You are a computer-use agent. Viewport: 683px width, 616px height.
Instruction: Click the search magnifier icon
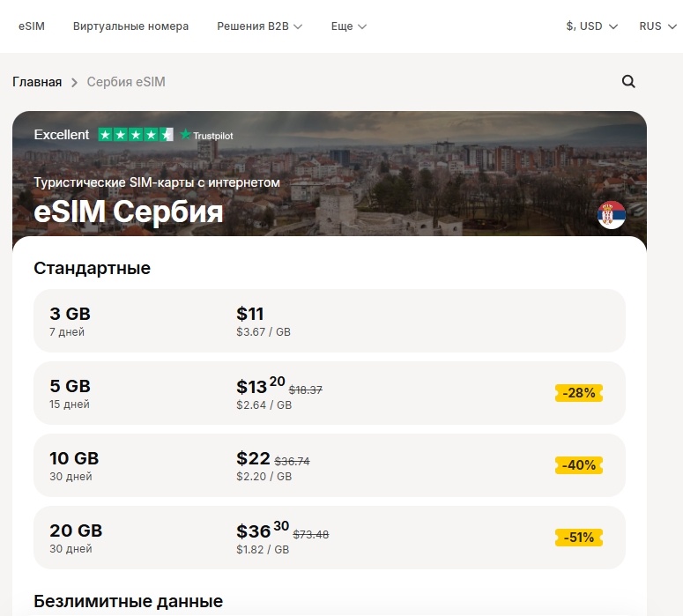click(x=628, y=82)
